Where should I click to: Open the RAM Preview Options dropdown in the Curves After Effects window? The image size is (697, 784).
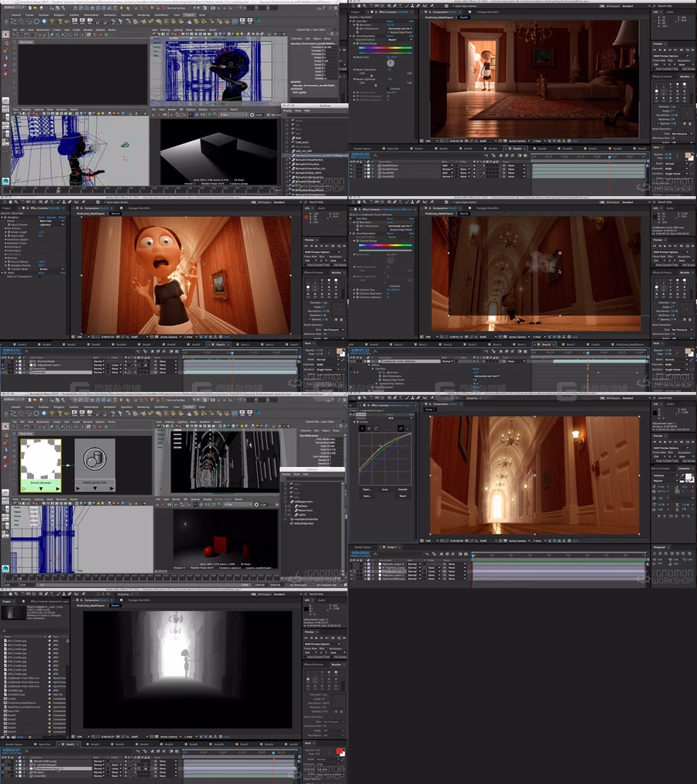671,448
